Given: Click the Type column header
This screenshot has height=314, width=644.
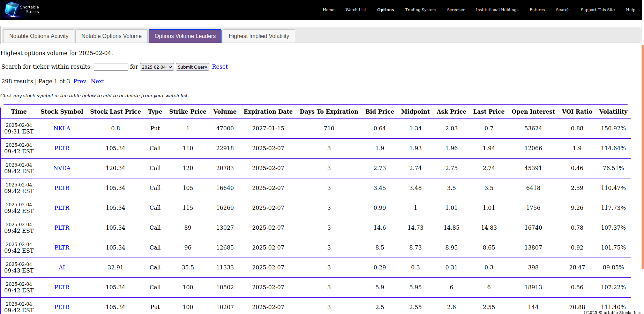Looking at the screenshot, I should (x=155, y=112).
